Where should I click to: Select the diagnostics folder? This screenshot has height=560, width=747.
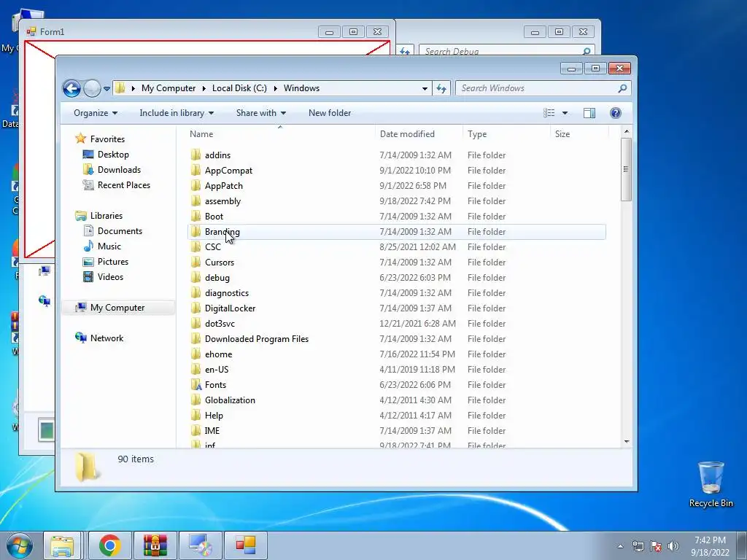pyautogui.click(x=226, y=293)
